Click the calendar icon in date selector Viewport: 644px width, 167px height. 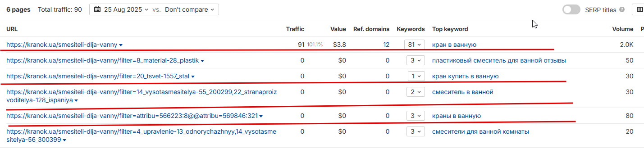97,9
